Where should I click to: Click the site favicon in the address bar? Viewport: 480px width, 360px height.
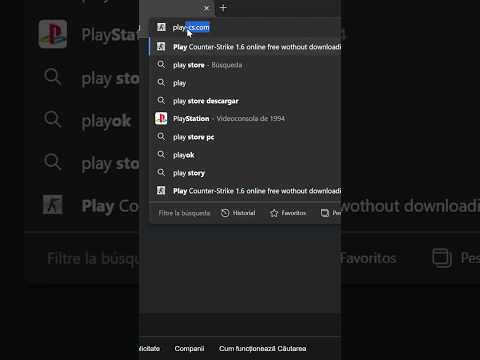tap(161, 27)
